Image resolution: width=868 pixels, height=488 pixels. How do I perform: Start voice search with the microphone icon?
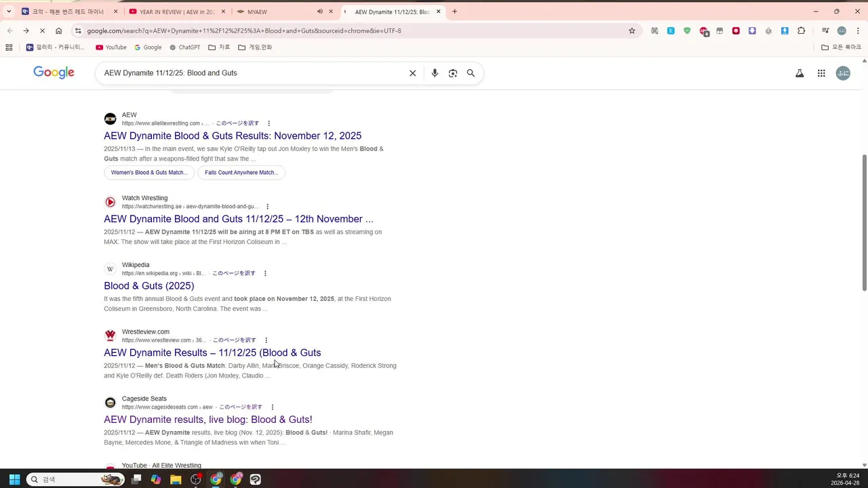tap(435, 73)
